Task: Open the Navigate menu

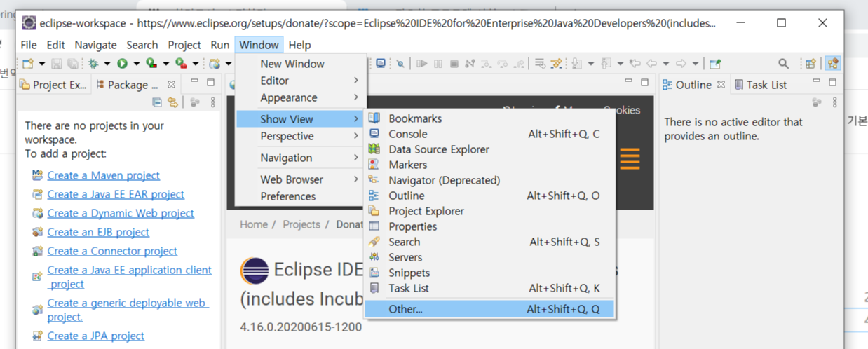Action: [x=96, y=45]
